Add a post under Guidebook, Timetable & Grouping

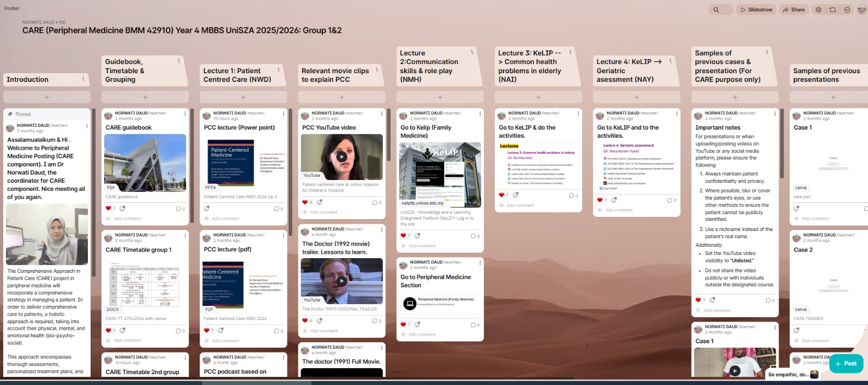(145, 97)
